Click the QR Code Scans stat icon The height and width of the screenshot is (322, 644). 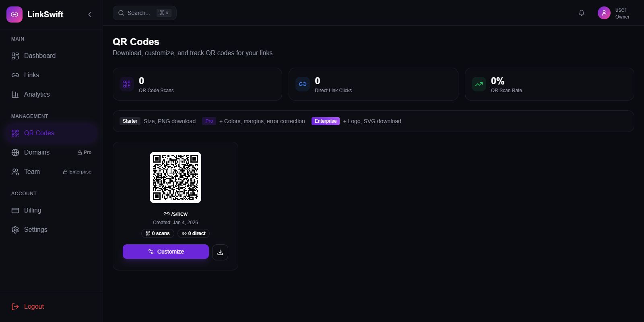tap(127, 84)
